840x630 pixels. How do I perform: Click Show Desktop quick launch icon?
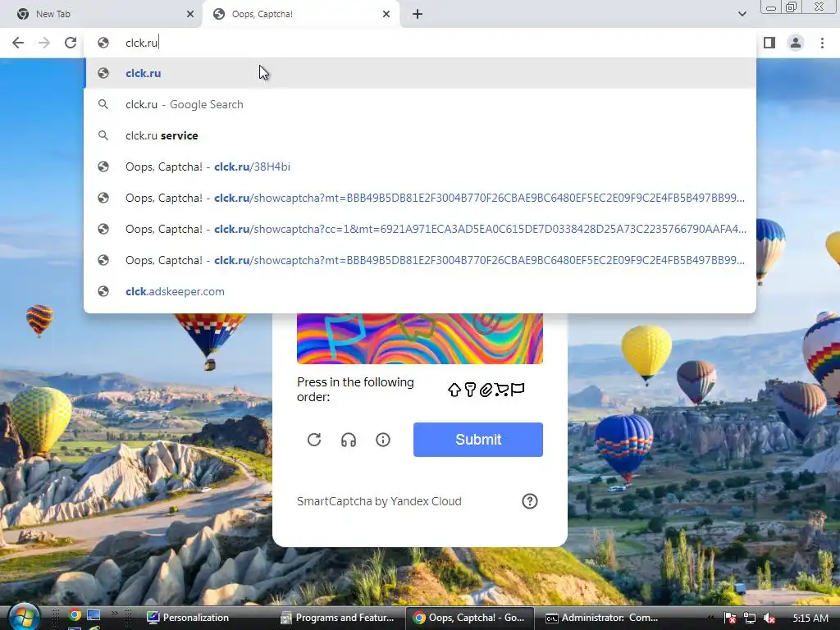[x=94, y=615]
